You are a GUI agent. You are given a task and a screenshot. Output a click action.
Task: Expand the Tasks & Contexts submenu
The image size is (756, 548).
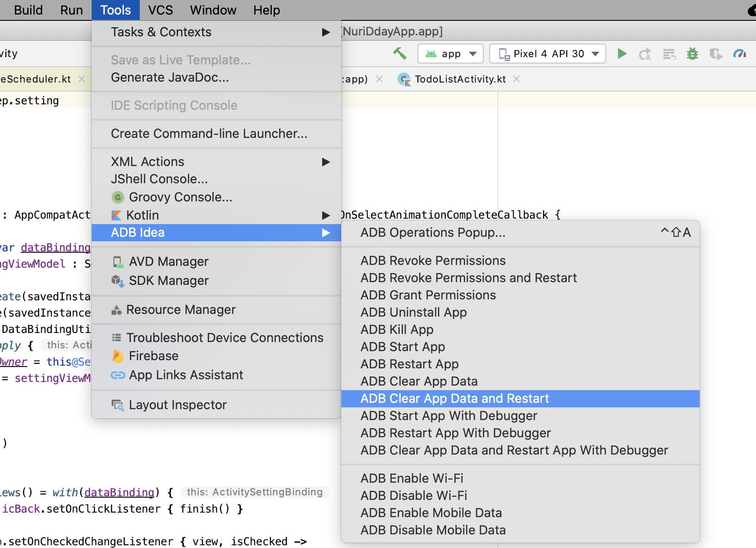click(216, 32)
